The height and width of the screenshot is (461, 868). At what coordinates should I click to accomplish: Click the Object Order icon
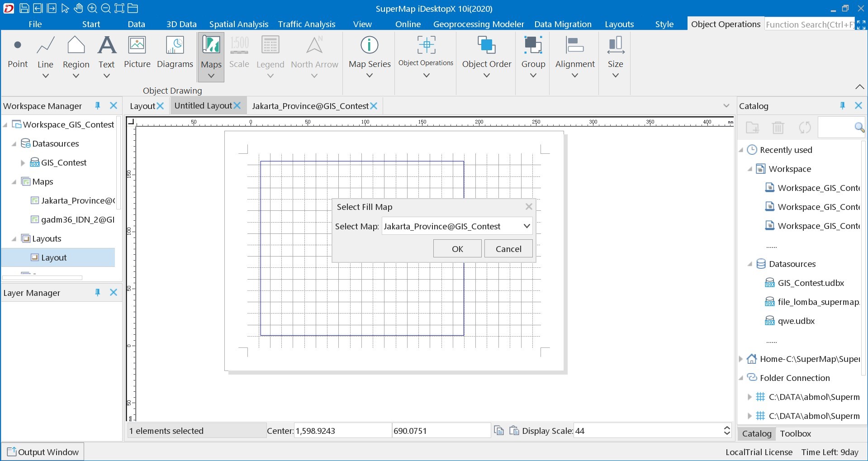[487, 45]
